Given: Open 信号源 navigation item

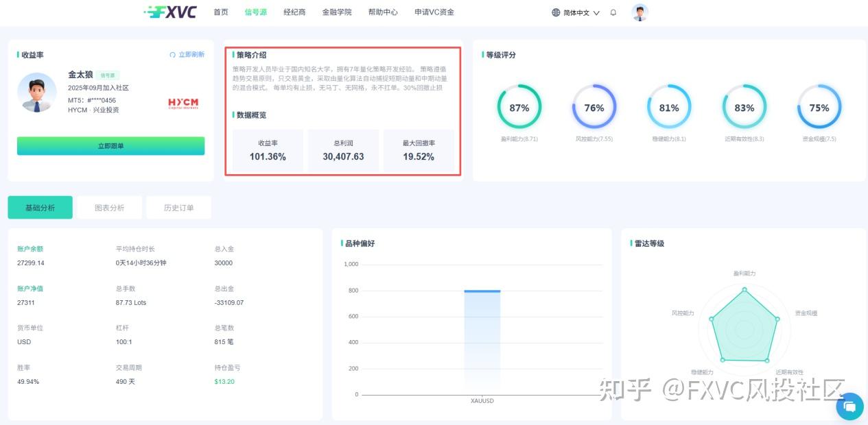Looking at the screenshot, I should (255, 12).
